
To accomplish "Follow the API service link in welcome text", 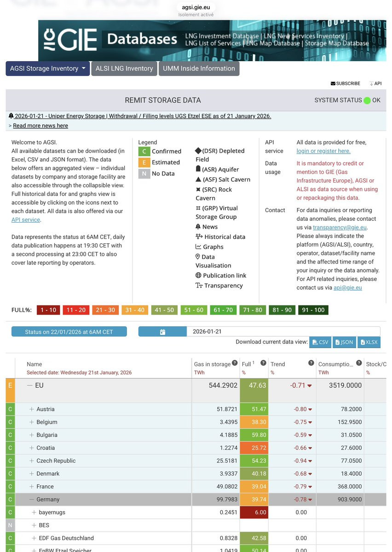I will click(x=26, y=220).
